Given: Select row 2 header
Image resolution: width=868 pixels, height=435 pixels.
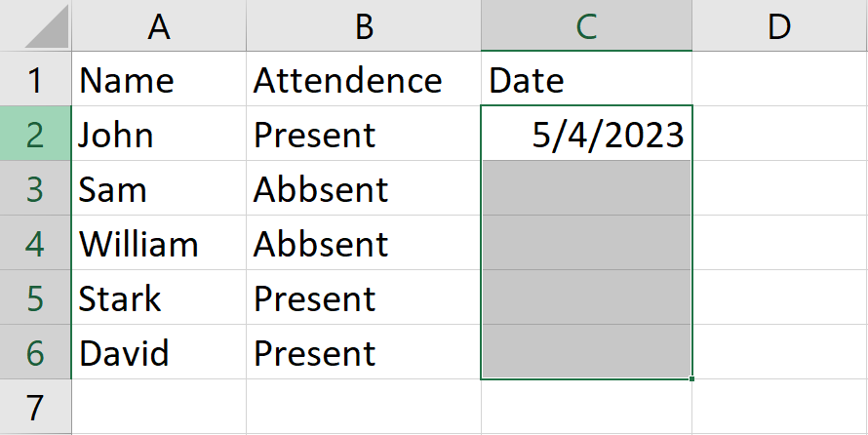Looking at the screenshot, I should (x=35, y=134).
